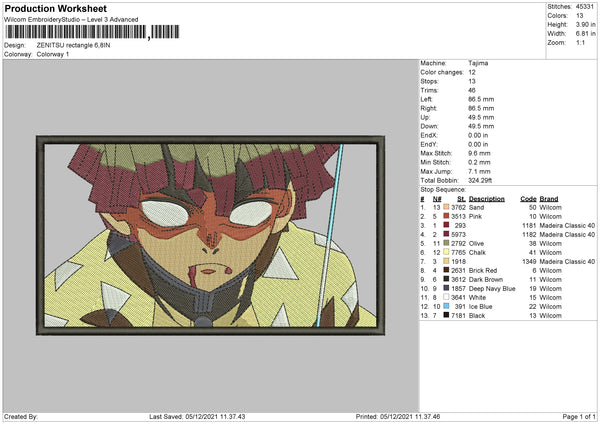The image size is (600, 424).
Task: Click the Description column header
Action: tap(486, 199)
